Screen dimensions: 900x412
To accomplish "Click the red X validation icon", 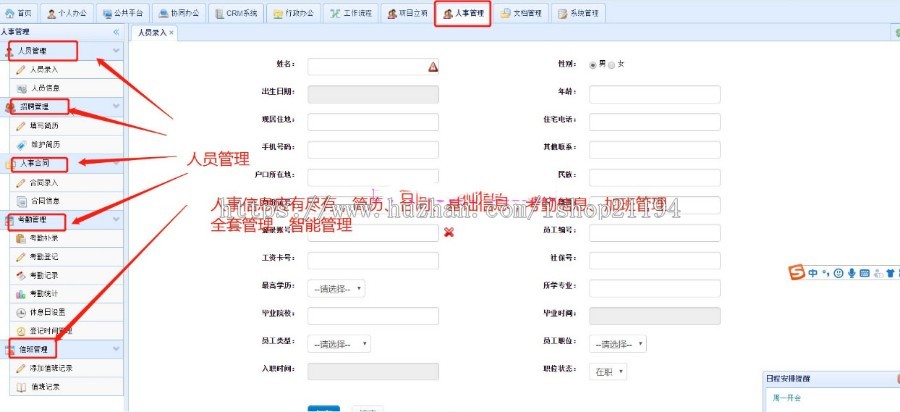I will (449, 232).
